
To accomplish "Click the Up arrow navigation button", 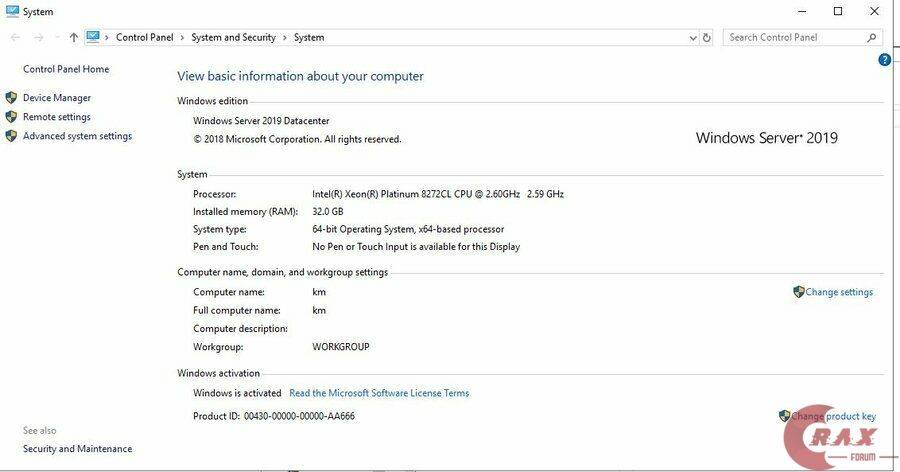I will pos(73,38).
